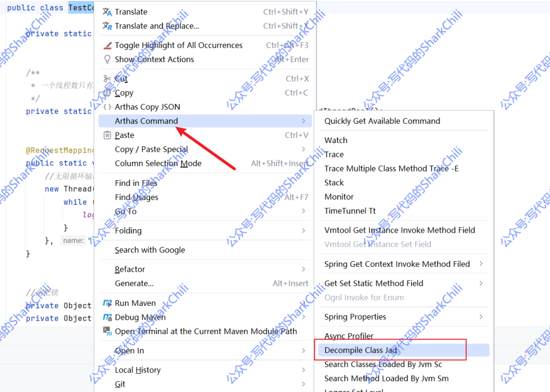Click the @RequestMapping annotation in the code
The height and width of the screenshot is (392, 550).
[60, 150]
